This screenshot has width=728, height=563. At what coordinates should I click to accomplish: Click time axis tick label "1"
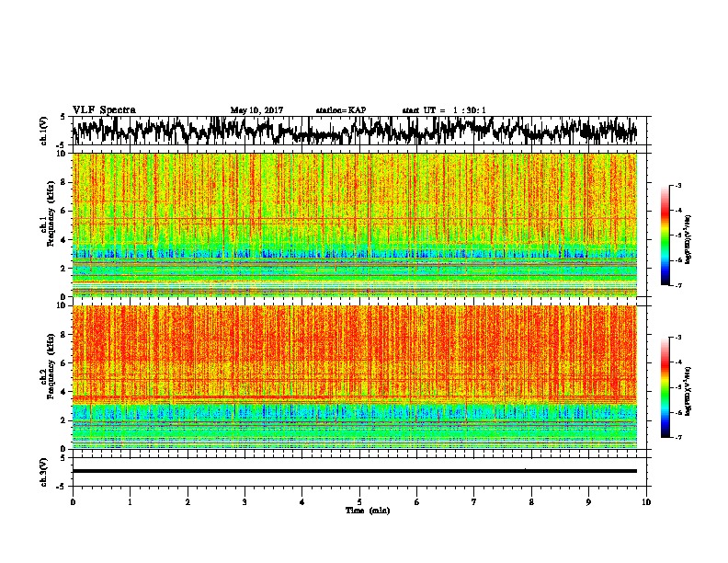(x=130, y=502)
